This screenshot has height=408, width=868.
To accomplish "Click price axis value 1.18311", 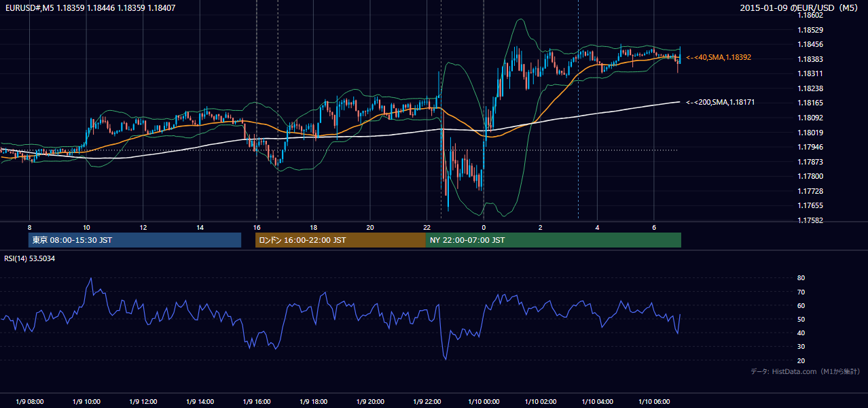I will click(811, 73).
